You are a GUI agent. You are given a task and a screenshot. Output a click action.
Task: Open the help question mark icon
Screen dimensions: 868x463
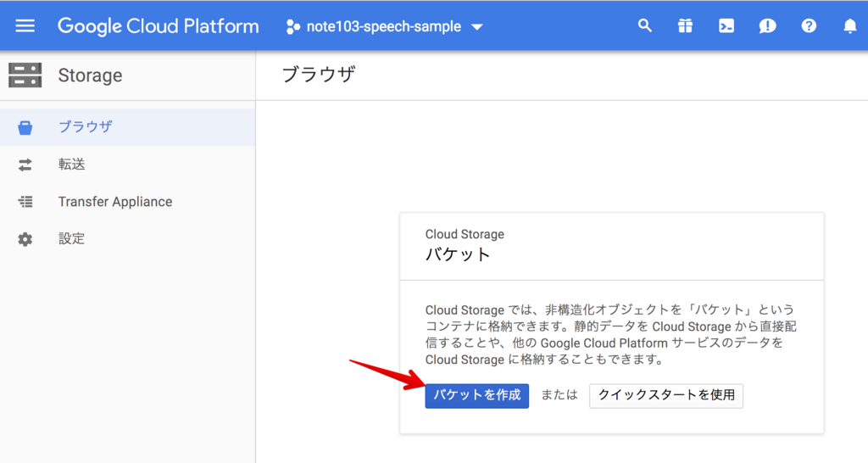coord(809,25)
